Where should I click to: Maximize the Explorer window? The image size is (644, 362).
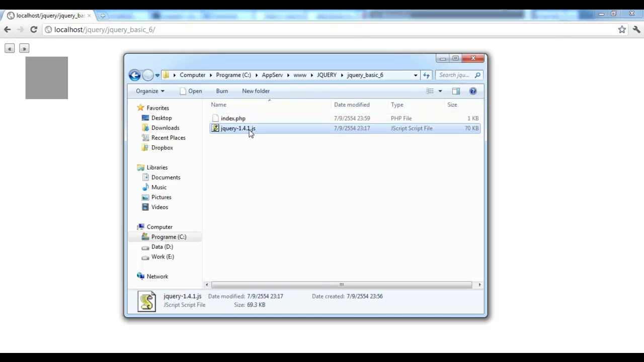coord(456,58)
